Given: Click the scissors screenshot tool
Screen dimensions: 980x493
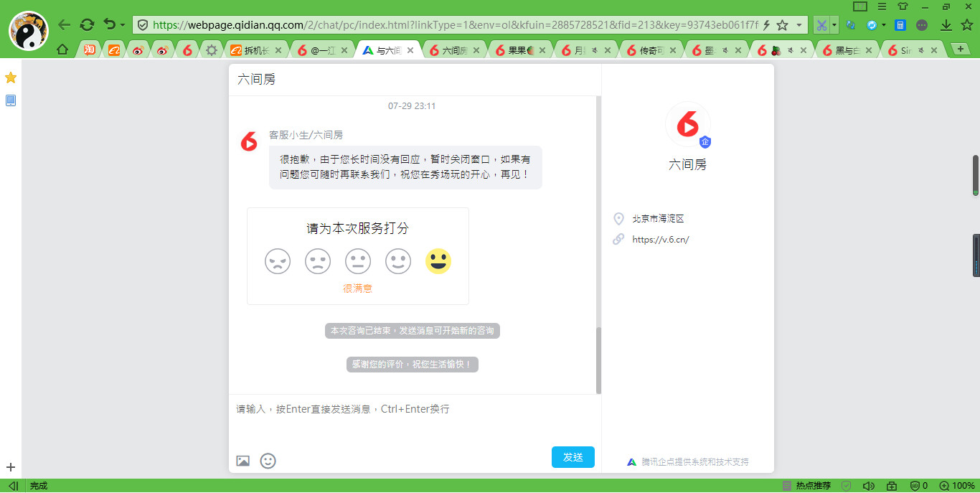Looking at the screenshot, I should [821, 25].
